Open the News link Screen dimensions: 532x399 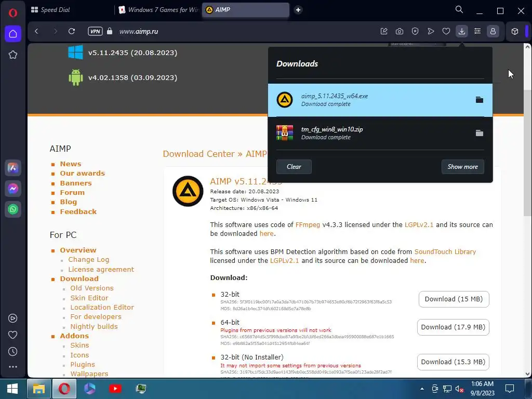[71, 164]
